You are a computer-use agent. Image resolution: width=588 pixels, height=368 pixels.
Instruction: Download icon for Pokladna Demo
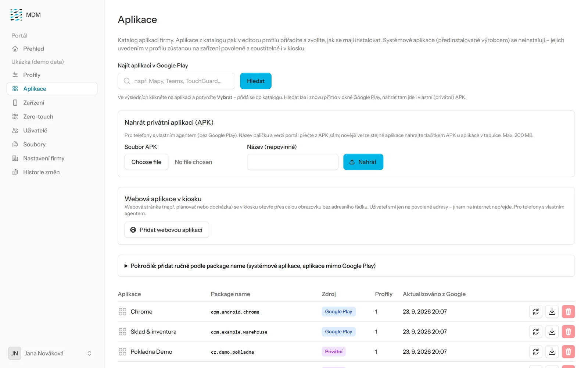tap(552, 352)
